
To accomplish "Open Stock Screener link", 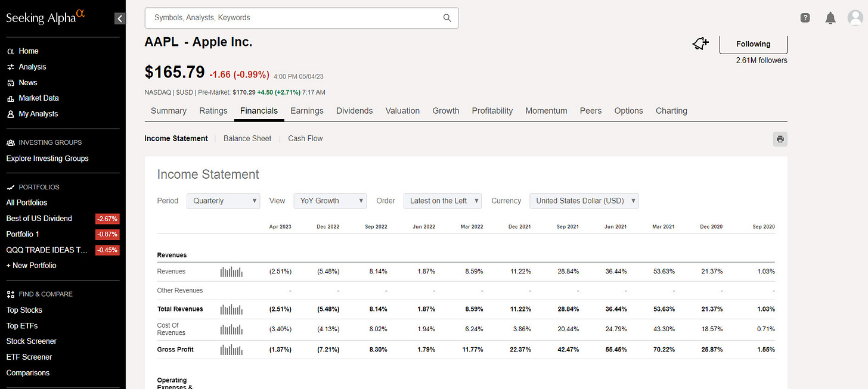I will pyautogui.click(x=32, y=341).
